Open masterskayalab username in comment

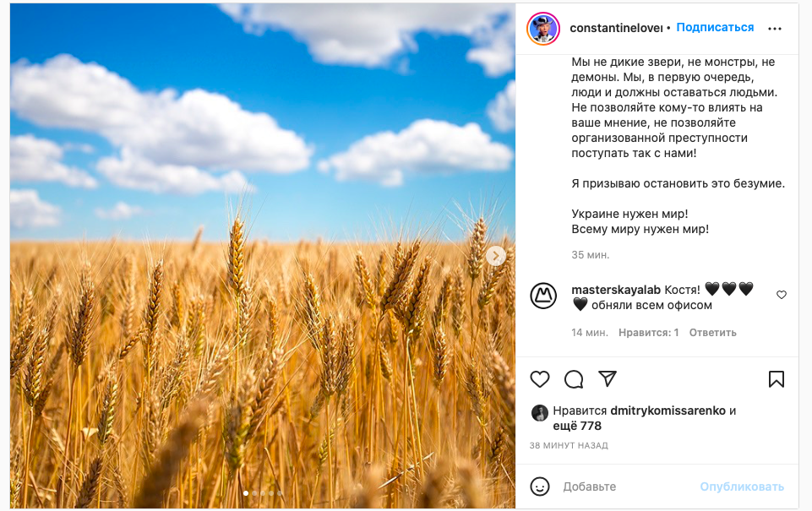click(616, 290)
